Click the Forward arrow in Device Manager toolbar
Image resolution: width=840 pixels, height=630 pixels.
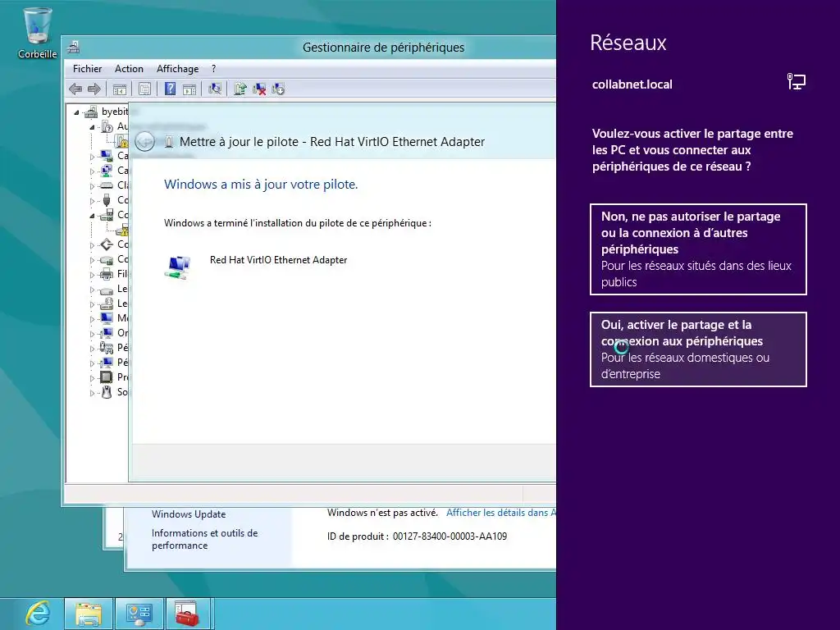94,89
